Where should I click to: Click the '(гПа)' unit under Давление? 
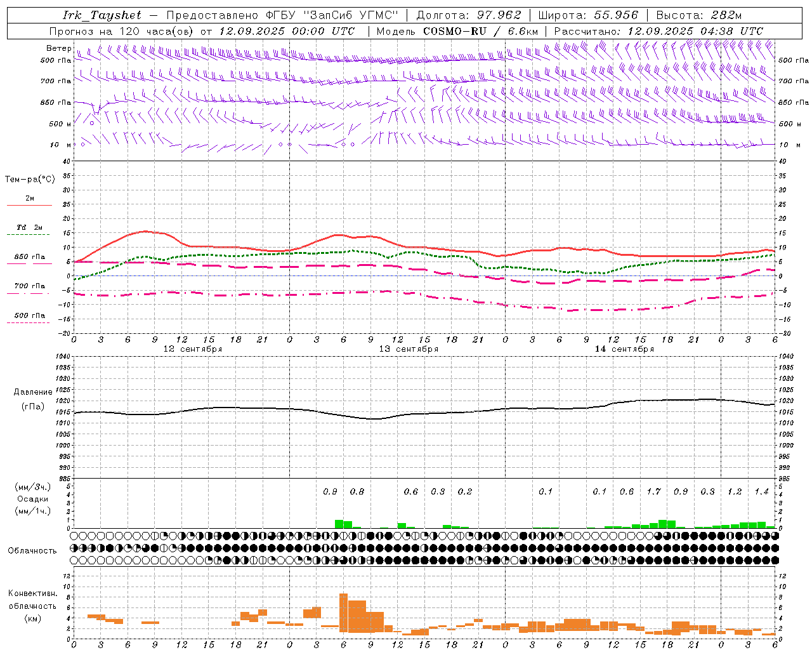pyautogui.click(x=33, y=407)
